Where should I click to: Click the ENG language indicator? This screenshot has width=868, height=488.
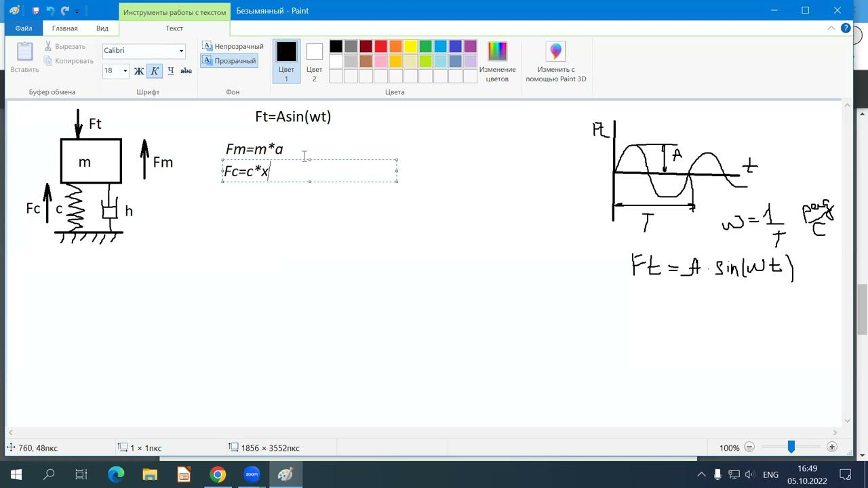tap(770, 474)
